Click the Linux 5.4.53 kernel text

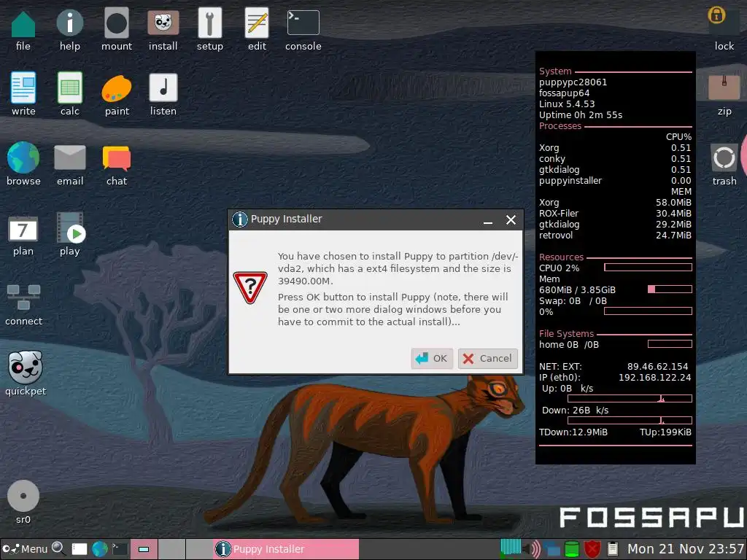click(x=567, y=104)
